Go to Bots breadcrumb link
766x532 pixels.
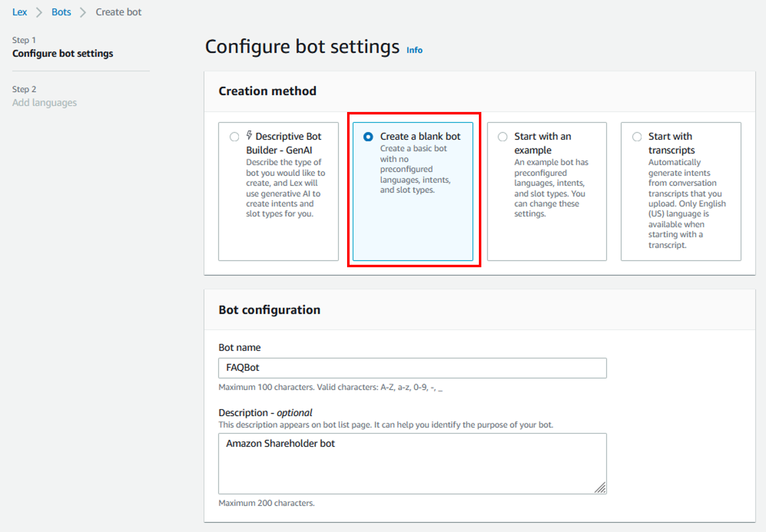coord(61,12)
